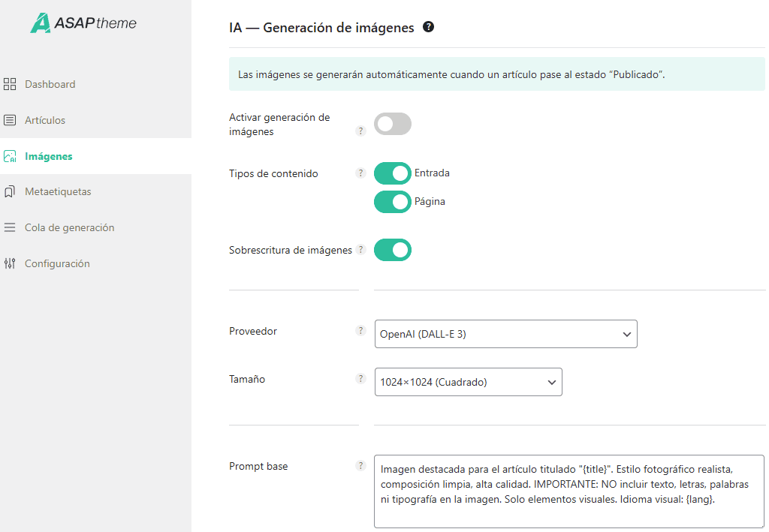This screenshot has height=532, width=769.
Task: Go to the Artículos menu item
Action: pos(45,120)
